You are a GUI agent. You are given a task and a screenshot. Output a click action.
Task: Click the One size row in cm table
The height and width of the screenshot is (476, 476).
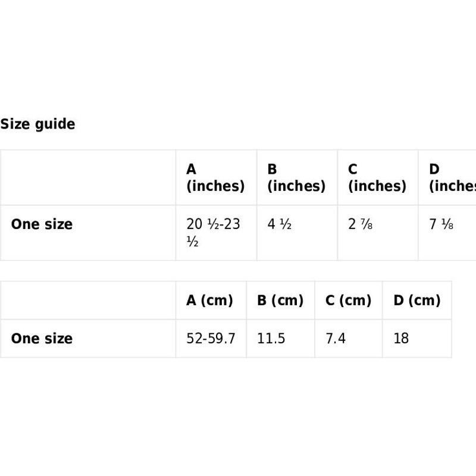click(x=42, y=339)
